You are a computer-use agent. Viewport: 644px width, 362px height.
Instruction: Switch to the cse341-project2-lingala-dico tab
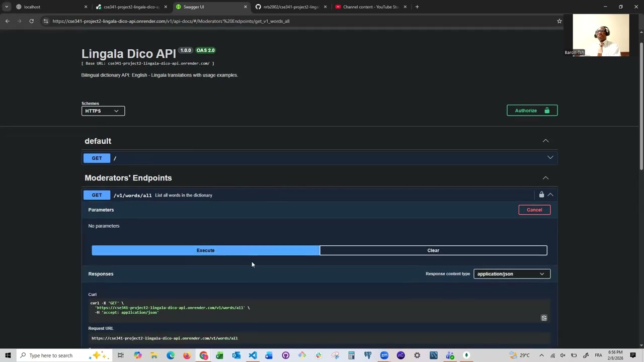pyautogui.click(x=132, y=7)
